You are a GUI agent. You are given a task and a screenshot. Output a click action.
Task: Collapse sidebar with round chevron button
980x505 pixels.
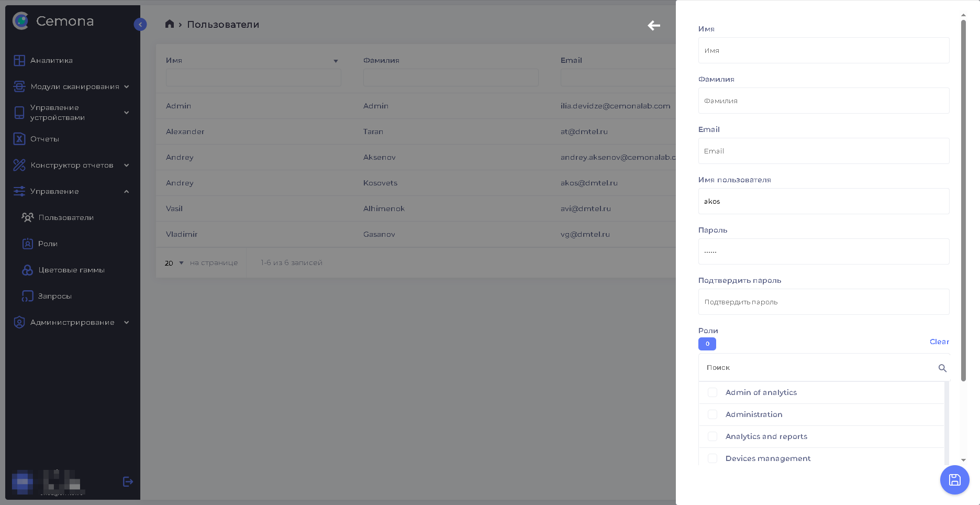tap(140, 25)
